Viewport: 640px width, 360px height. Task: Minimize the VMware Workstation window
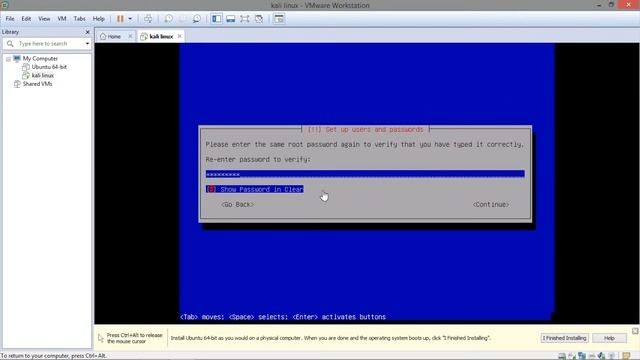(x=599, y=5)
